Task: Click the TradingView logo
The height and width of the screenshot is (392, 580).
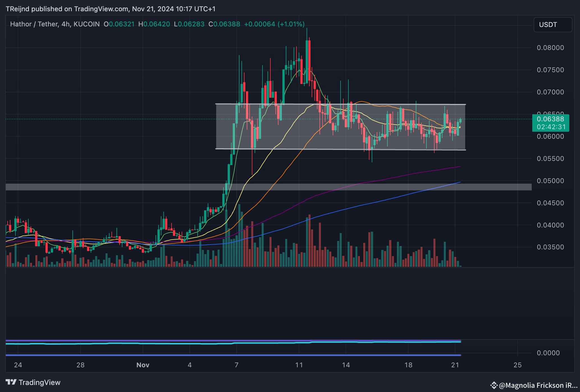Action: [x=33, y=382]
